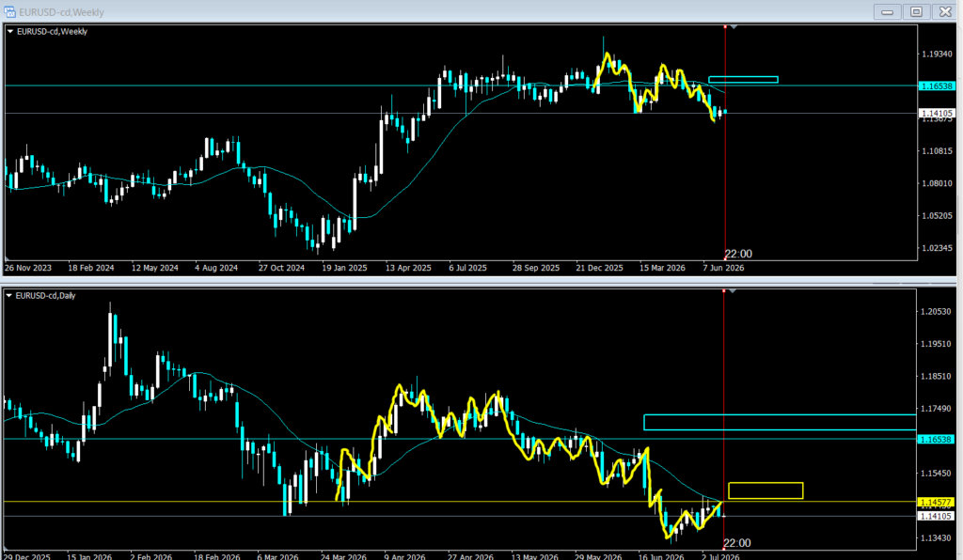Click the 1.08010 value on Weekly price scale

pos(937,183)
